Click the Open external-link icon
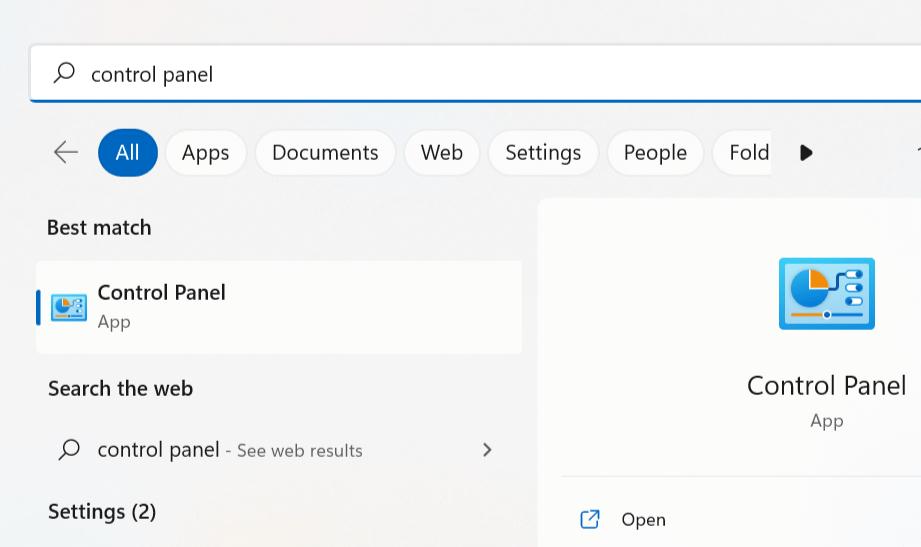 point(590,519)
